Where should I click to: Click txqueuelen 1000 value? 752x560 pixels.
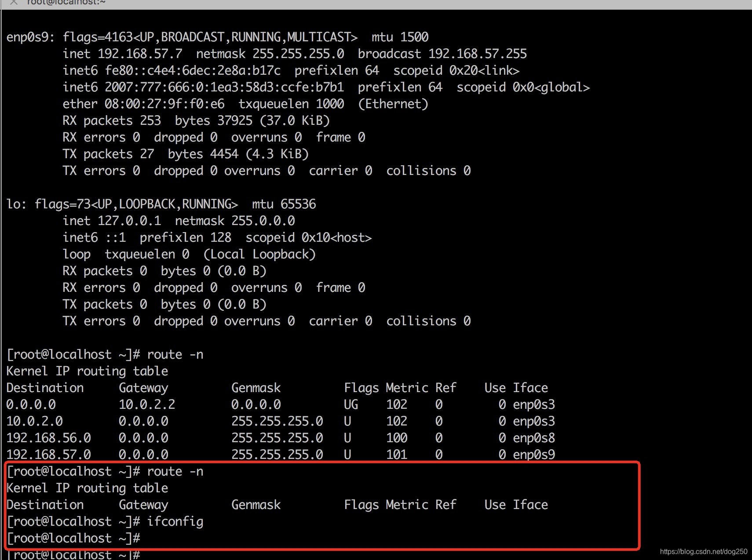tap(291, 104)
